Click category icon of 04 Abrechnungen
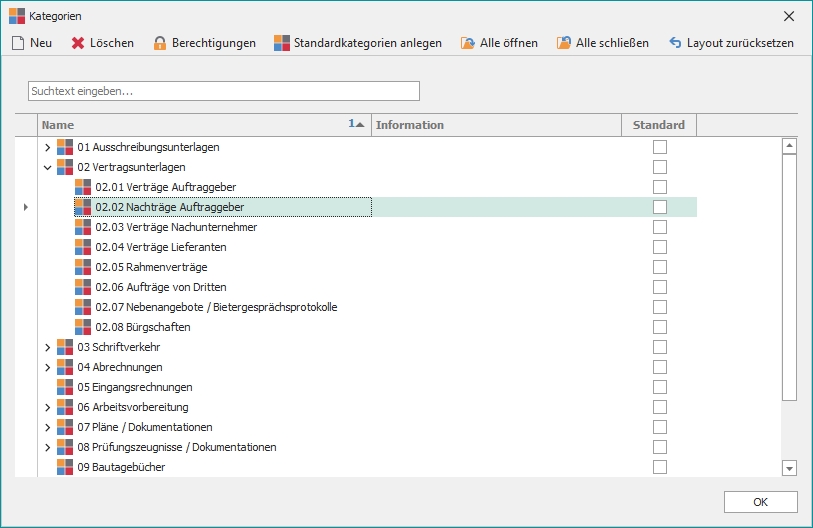 [65, 367]
